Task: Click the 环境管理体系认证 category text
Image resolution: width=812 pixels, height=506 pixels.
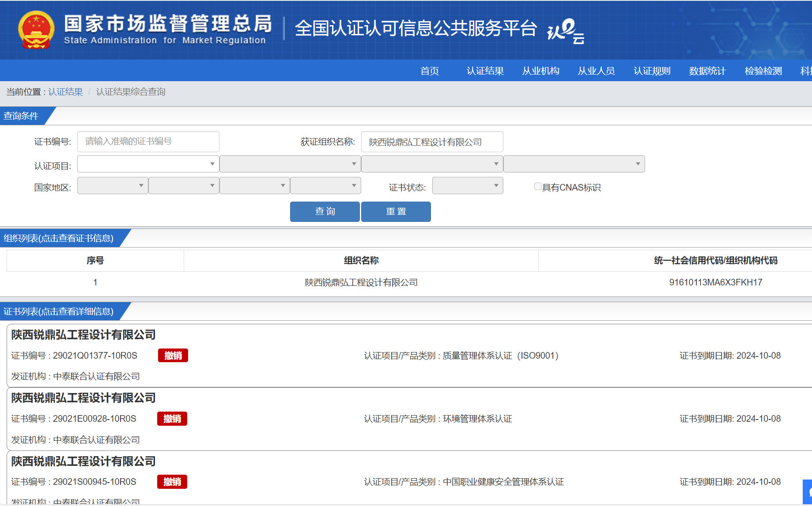Action: tap(477, 419)
